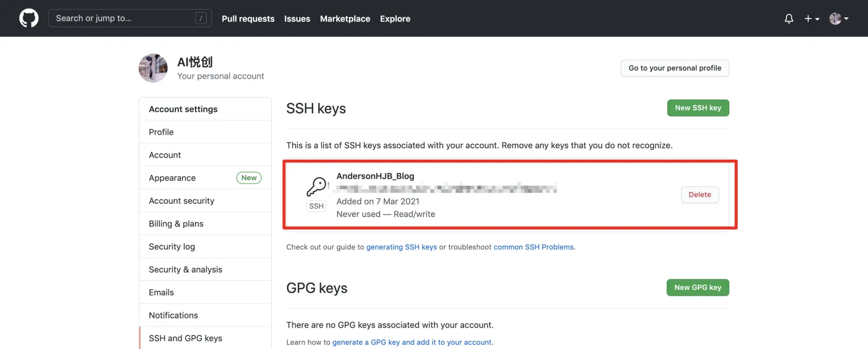Click the SSH label badge under key icon
The image size is (868, 349).
[317, 206]
